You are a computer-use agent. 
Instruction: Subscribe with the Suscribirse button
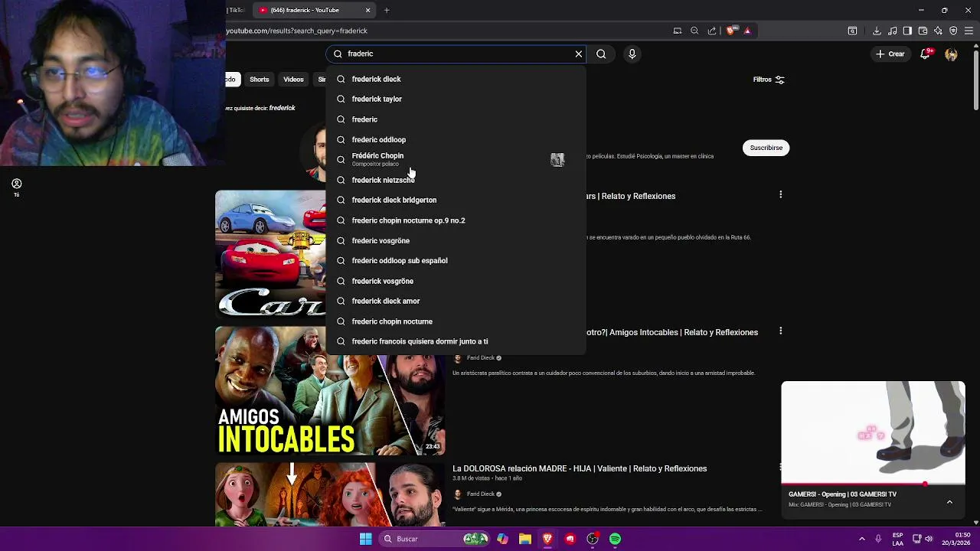point(766,148)
